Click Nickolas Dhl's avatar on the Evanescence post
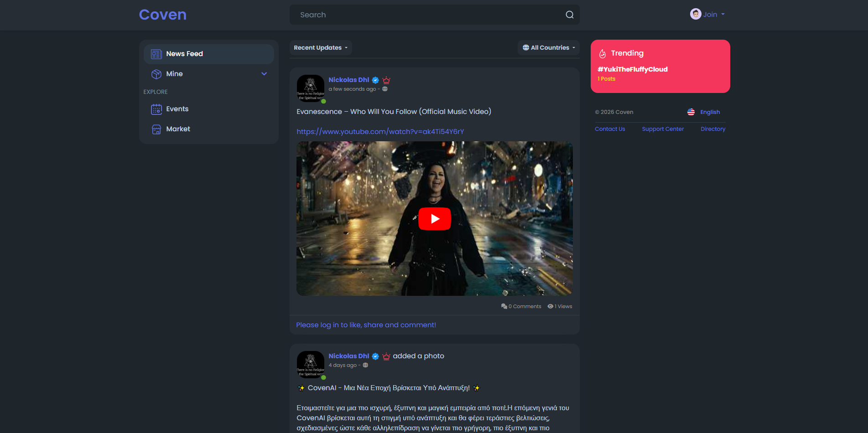The image size is (868, 433). point(311,88)
